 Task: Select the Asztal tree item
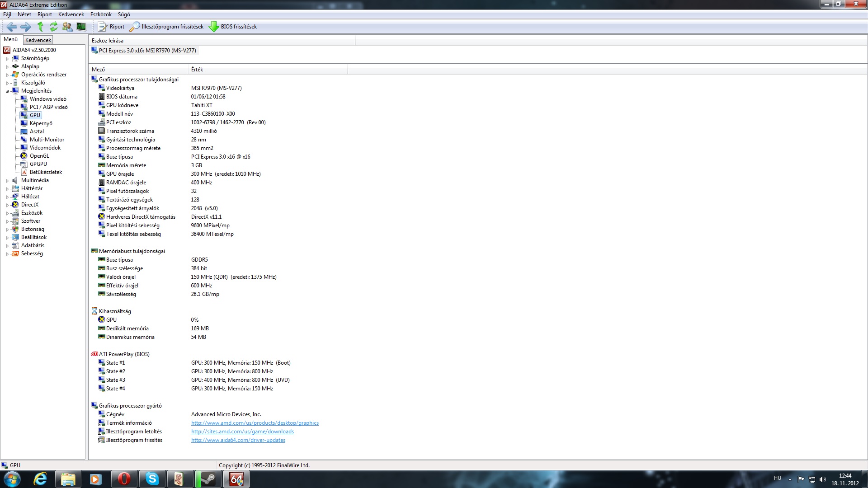pyautogui.click(x=37, y=131)
